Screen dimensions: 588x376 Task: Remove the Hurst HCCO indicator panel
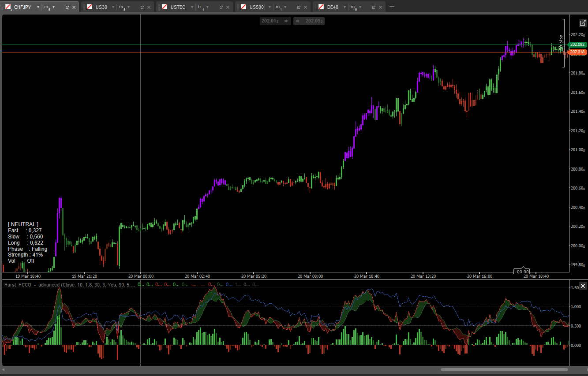point(583,286)
